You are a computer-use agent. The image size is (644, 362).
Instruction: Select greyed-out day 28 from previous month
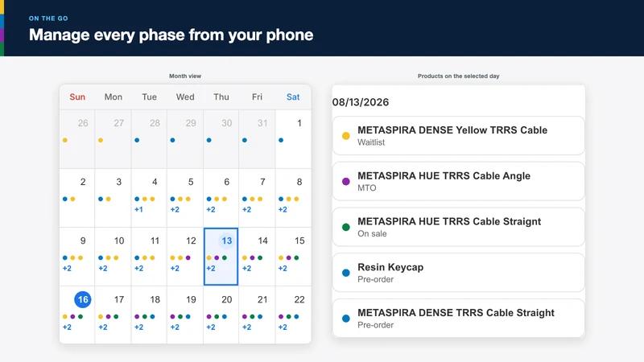(x=149, y=138)
